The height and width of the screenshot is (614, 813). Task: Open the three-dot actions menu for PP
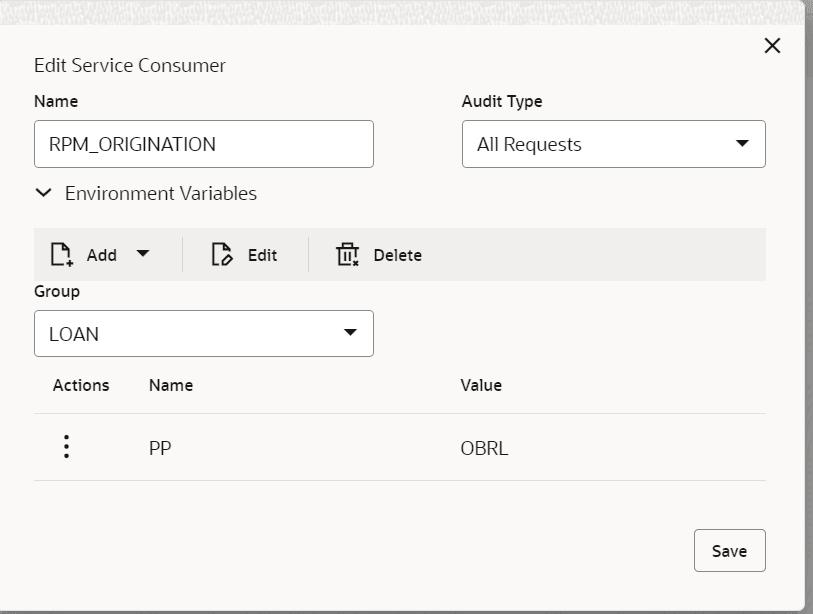[x=66, y=447]
